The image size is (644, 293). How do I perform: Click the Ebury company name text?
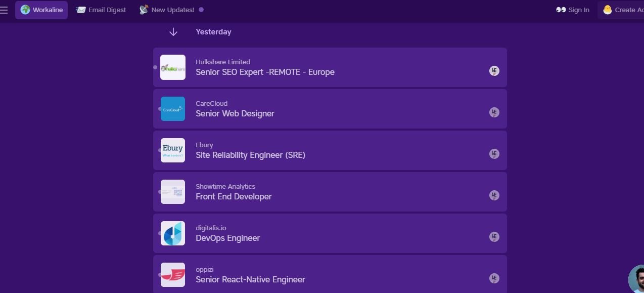pyautogui.click(x=204, y=145)
